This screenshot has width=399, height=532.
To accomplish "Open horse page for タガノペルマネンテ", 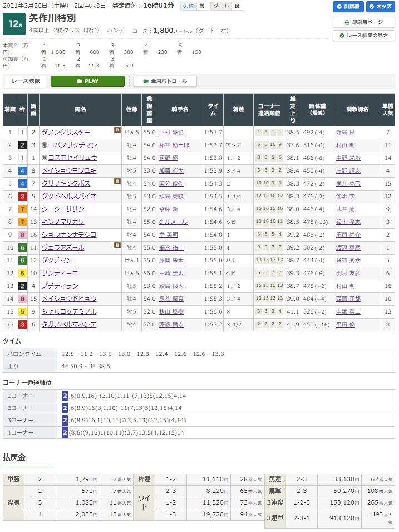I will click(68, 324).
